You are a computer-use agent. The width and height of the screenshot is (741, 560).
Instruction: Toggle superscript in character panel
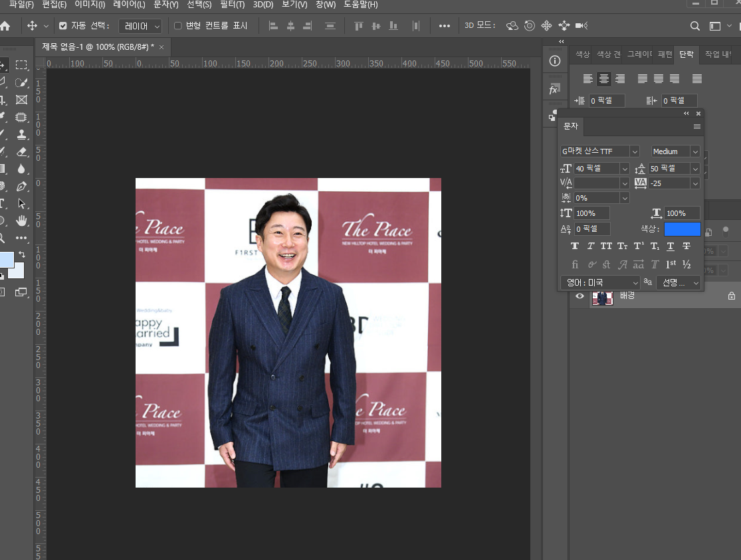(639, 246)
